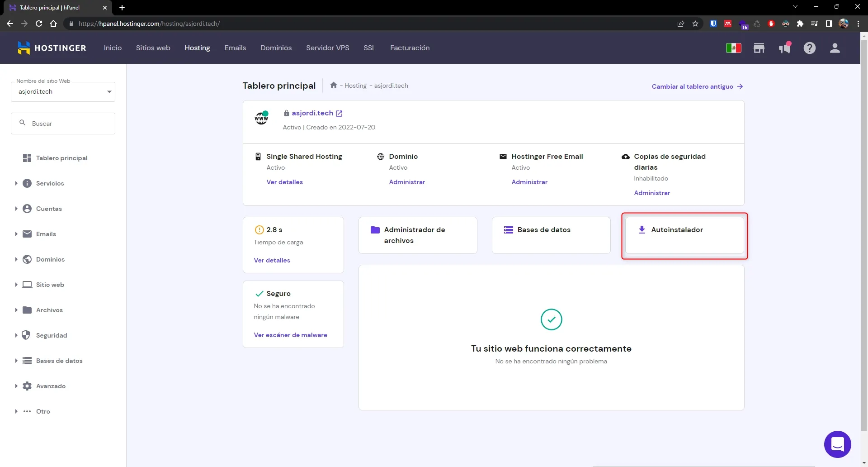Click Ver detalles under Single Shared Hosting
868x467 pixels.
(285, 182)
